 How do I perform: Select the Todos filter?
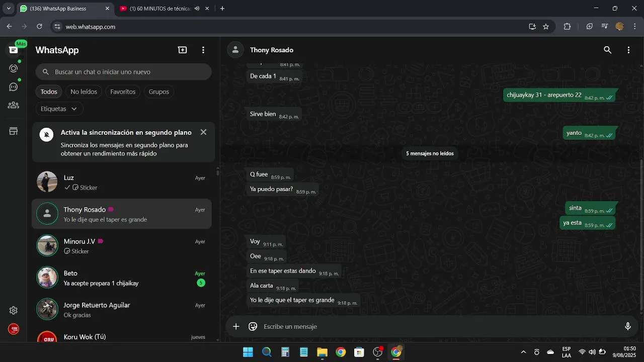[x=49, y=92]
